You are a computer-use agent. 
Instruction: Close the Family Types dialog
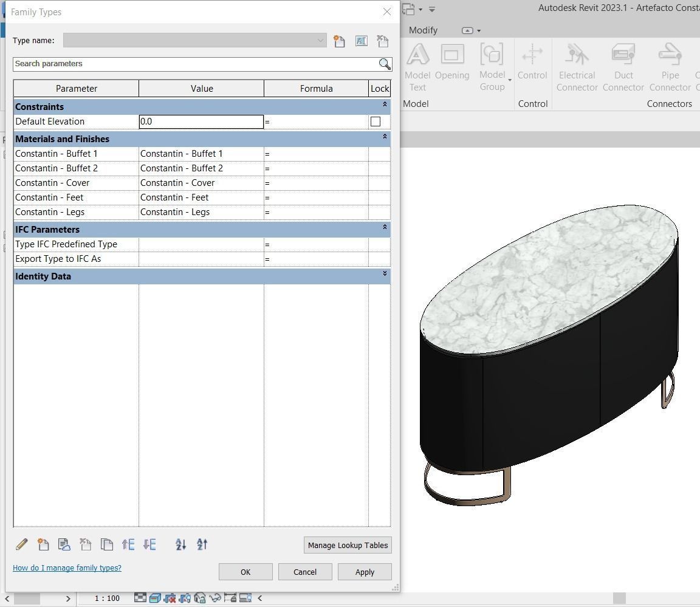click(x=387, y=12)
